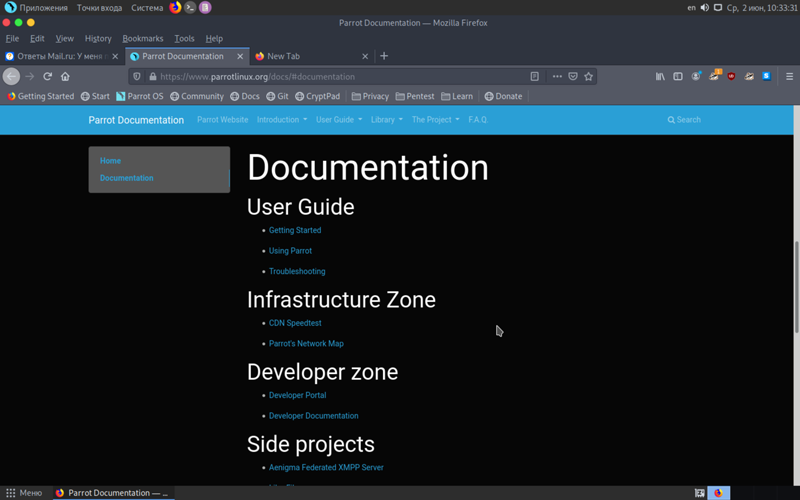The height and width of the screenshot is (500, 800).
Task: Open the Система menu in top panel
Action: [x=147, y=8]
